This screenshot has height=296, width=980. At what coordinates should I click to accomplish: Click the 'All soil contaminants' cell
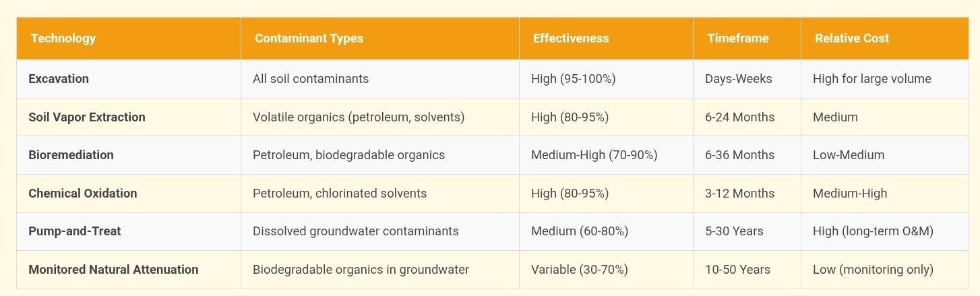pos(311,79)
